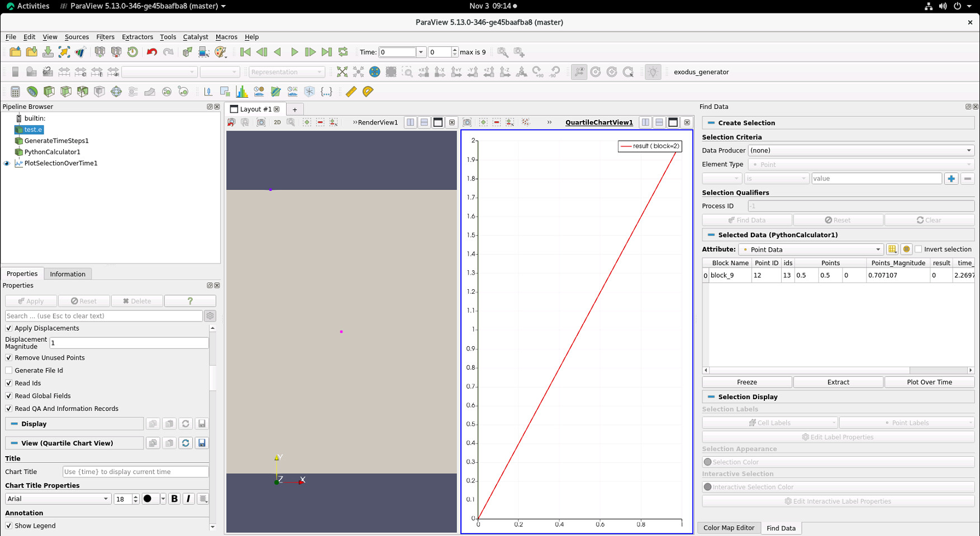This screenshot has width=980, height=536.
Task: Click the Reset Camera icon
Action: (x=342, y=72)
